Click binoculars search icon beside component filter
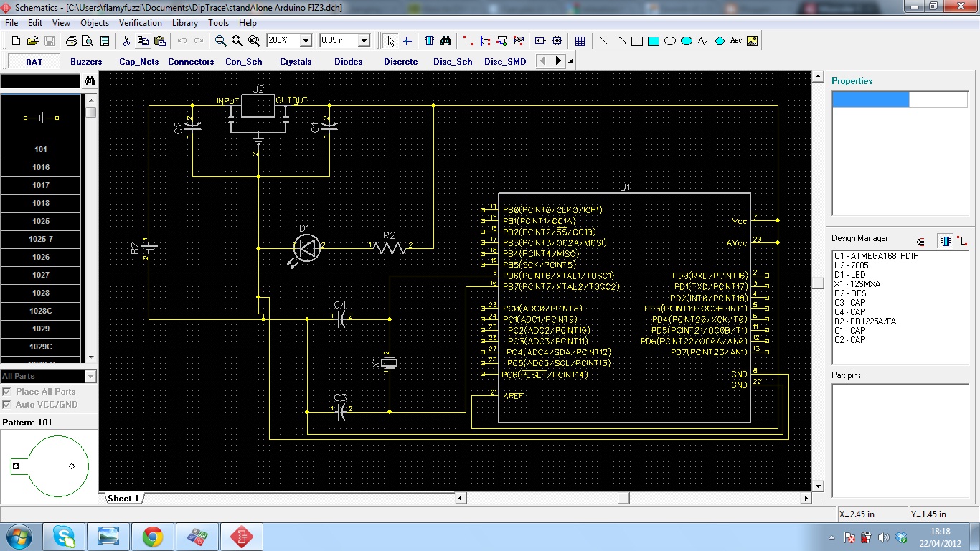Screen dimensions: 980x551 tap(90, 81)
